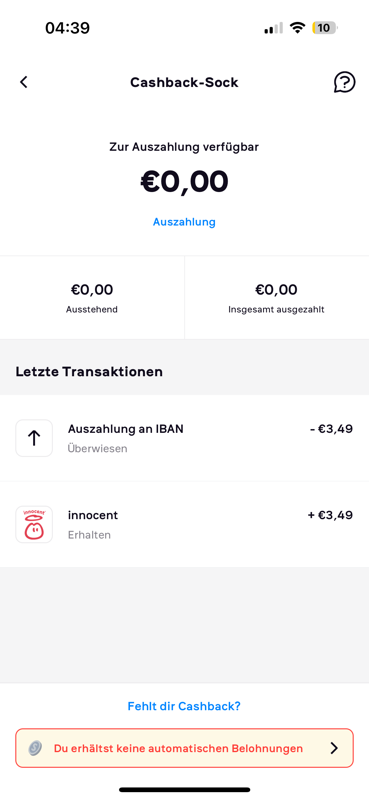The width and height of the screenshot is (369, 800).
Task: Open the Fehlt dir Cashback? link
Action: (x=184, y=706)
